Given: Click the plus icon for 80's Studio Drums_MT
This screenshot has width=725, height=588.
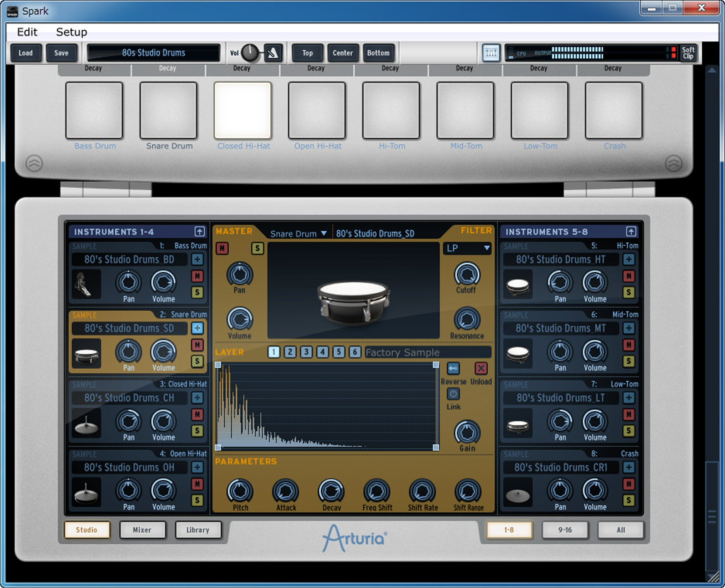Looking at the screenshot, I should (x=629, y=328).
